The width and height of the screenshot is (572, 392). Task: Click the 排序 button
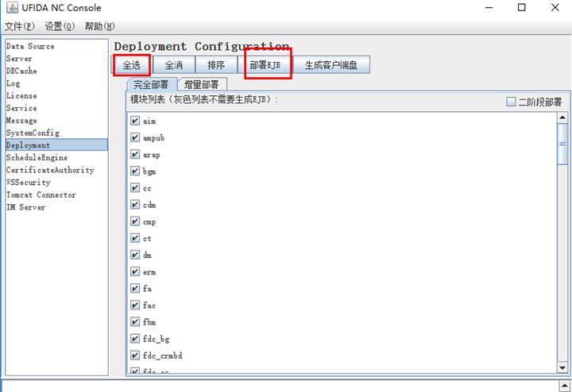pos(216,65)
